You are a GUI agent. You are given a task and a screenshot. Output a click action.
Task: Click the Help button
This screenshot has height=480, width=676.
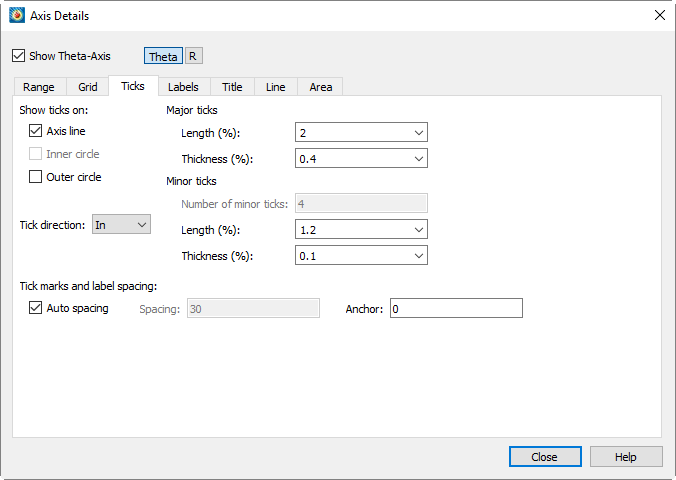point(626,457)
